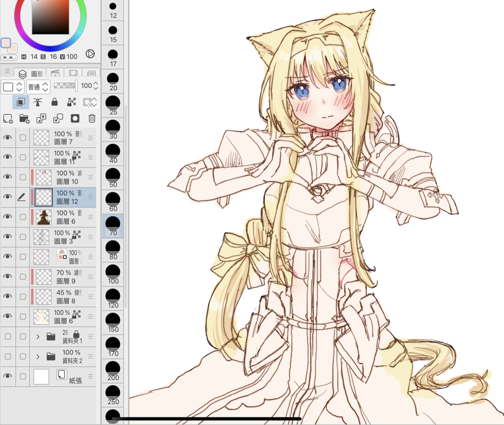Viewport: 504px width, 425px height.
Task: Click the folder icon of 資料夾 1
Action: [x=51, y=337]
